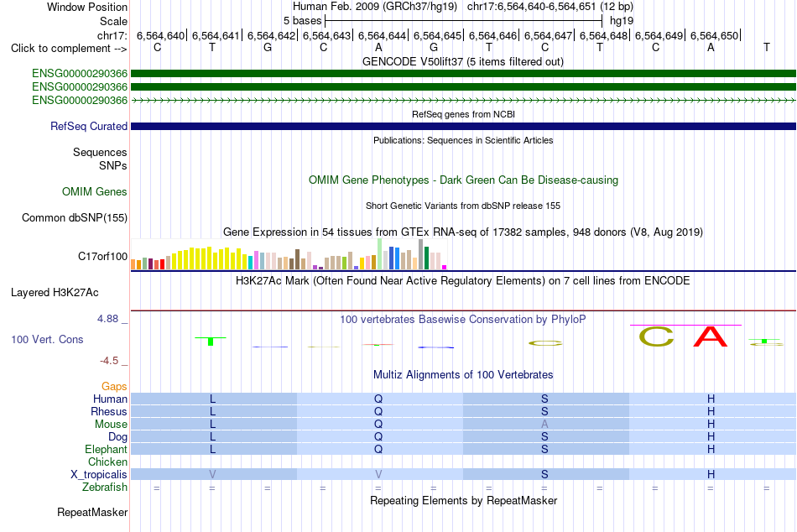Open the GTEx Gene Expression track title
Viewport: 797px width, 532px height.
tap(463, 232)
